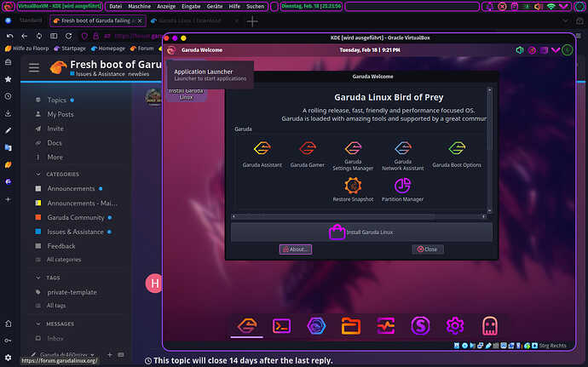
Task: Open the Datei menu in VirtualBox
Action: (x=116, y=6)
